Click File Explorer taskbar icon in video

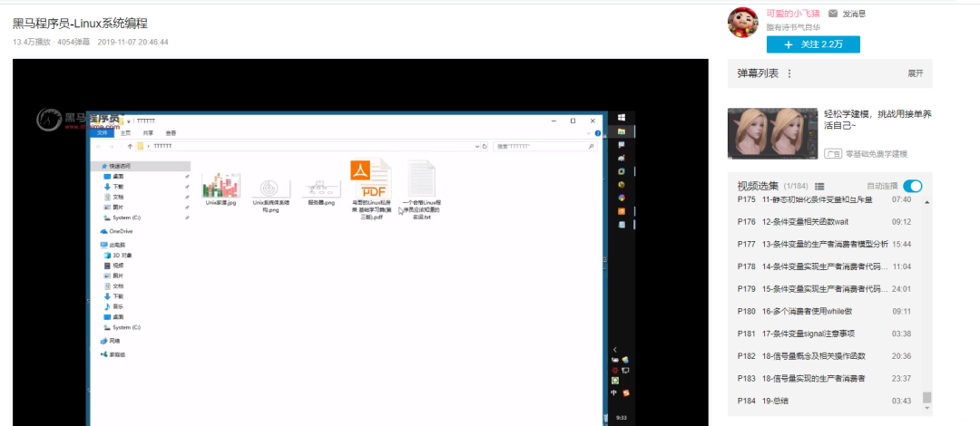click(622, 131)
